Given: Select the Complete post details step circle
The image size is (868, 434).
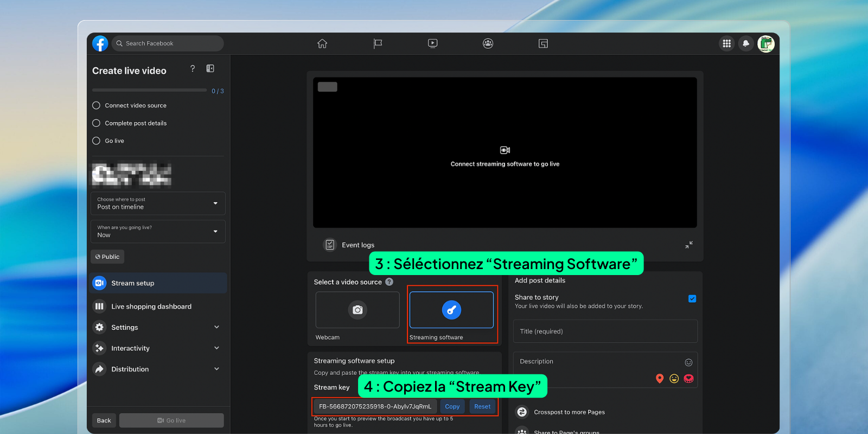Looking at the screenshot, I should [96, 123].
